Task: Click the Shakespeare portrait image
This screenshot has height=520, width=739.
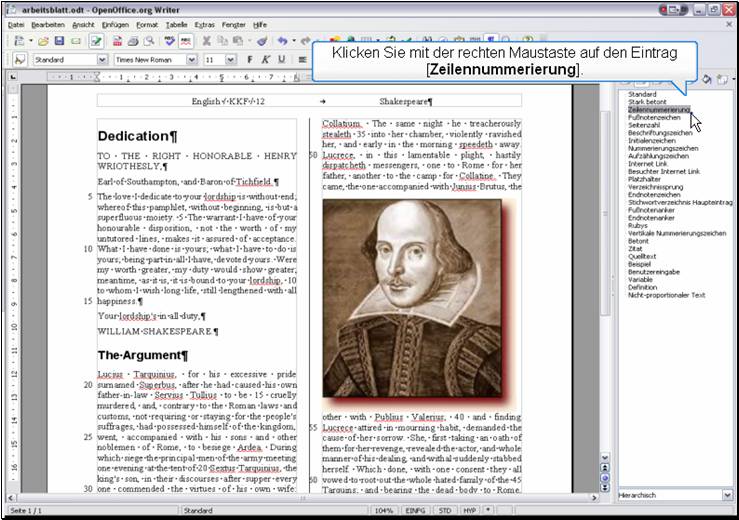Action: click(414, 297)
